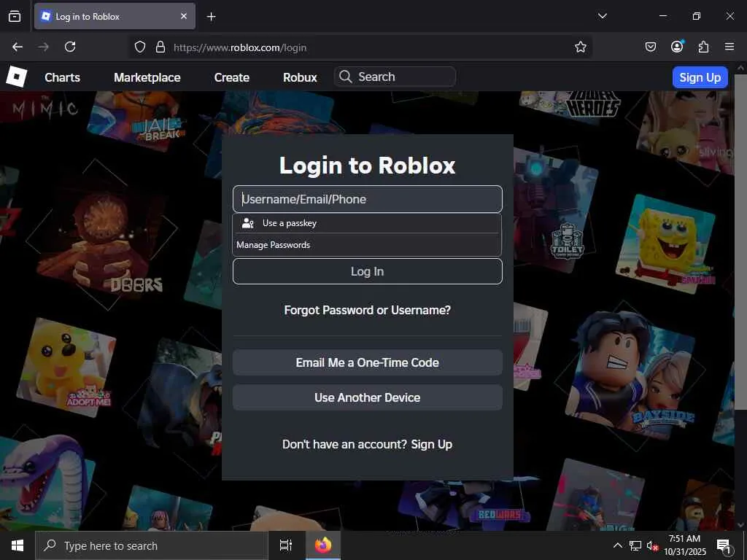Open a new tab with plus icon
This screenshot has width=747, height=560.
click(x=211, y=17)
